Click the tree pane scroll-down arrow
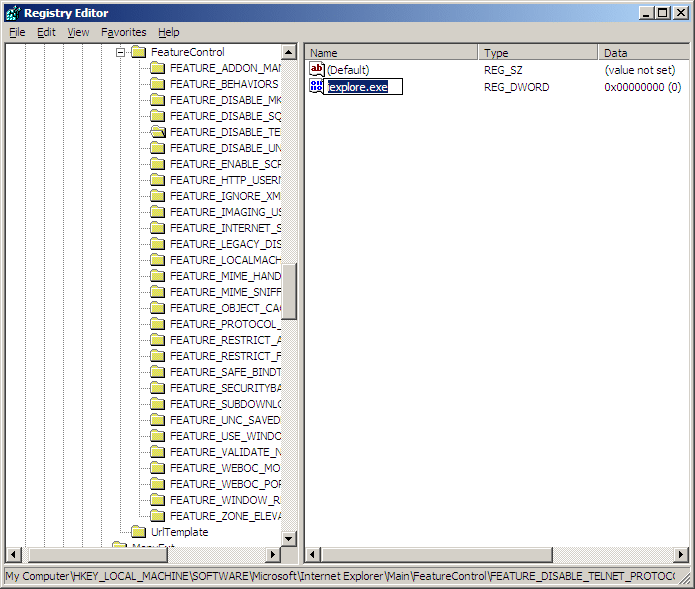 pos(289,538)
